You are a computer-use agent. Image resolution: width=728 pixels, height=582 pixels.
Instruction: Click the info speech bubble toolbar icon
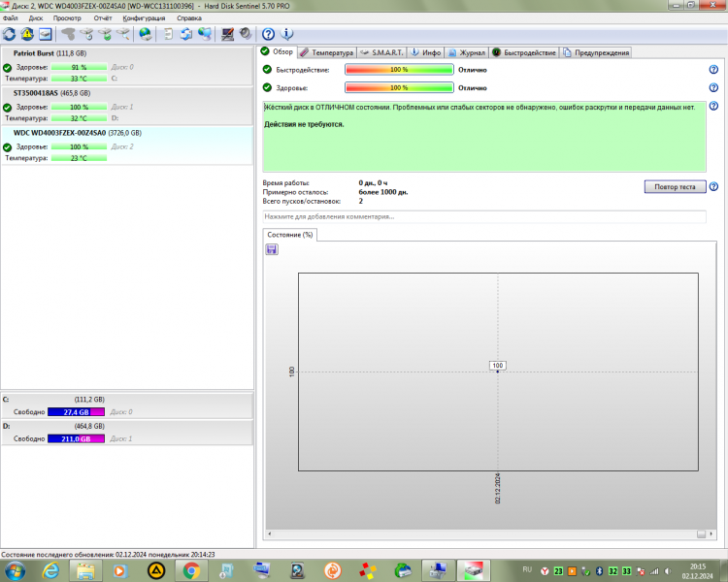(x=287, y=34)
